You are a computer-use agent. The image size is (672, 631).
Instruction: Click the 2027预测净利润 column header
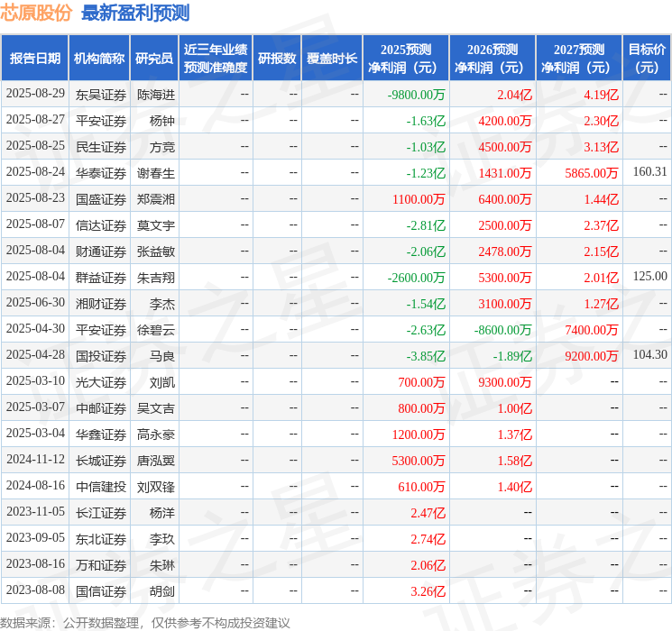[579, 58]
